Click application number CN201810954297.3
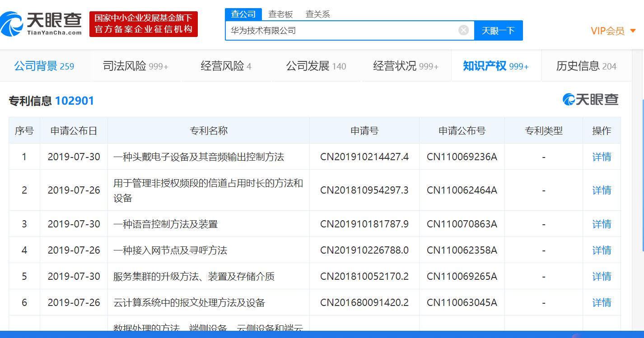644x338 pixels. tap(364, 190)
